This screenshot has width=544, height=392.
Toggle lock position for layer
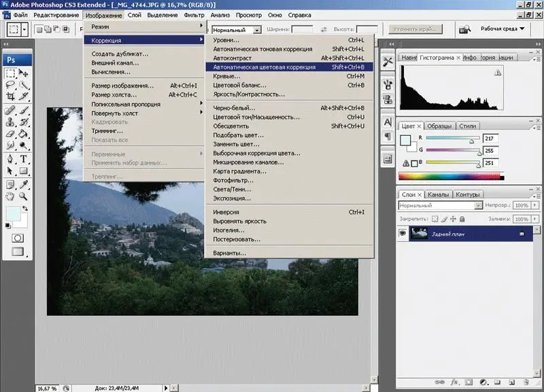click(453, 219)
